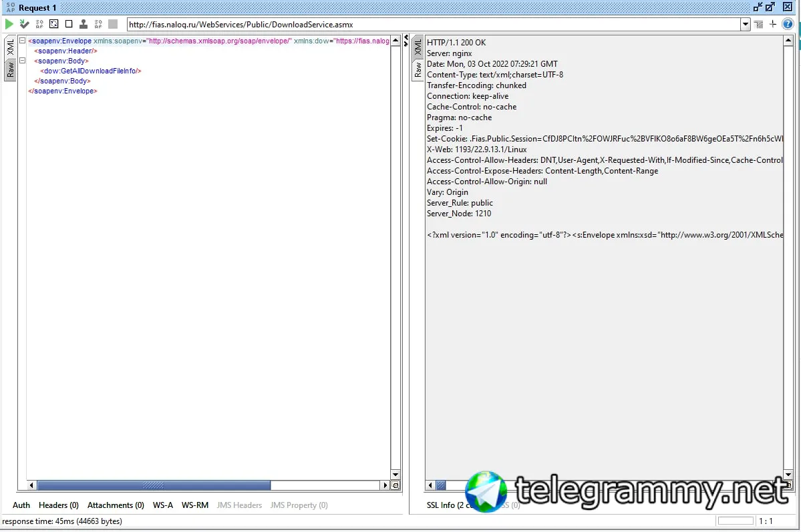The height and width of the screenshot is (532, 801).
Task: Select the response XML vertical tab
Action: [x=418, y=47]
